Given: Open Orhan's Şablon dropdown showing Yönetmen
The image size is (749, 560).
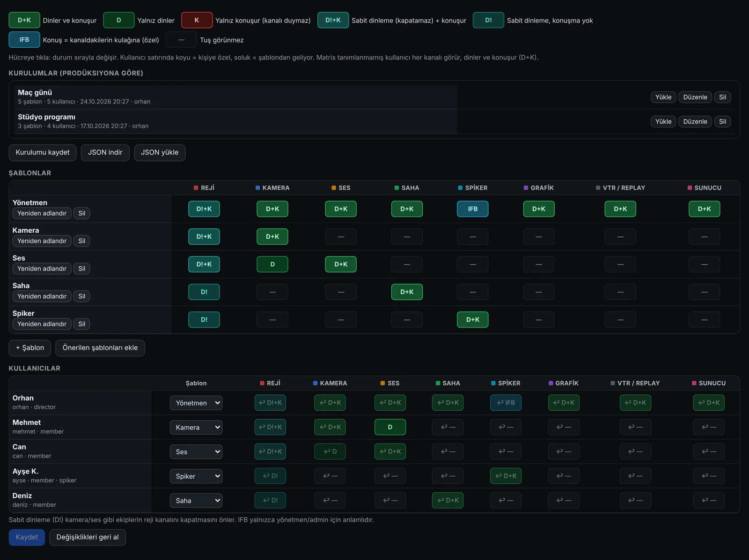Looking at the screenshot, I should pos(196,403).
